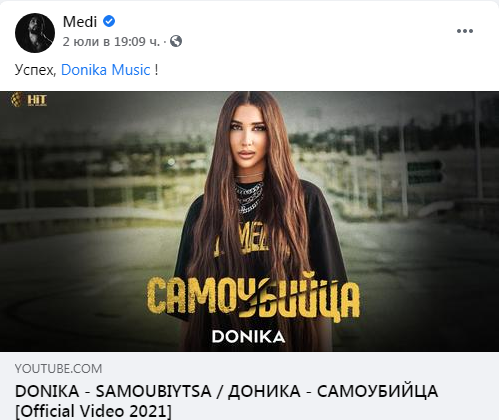Click the yellow САМОУБИЙЦА title on the thumbnail

coord(253,297)
